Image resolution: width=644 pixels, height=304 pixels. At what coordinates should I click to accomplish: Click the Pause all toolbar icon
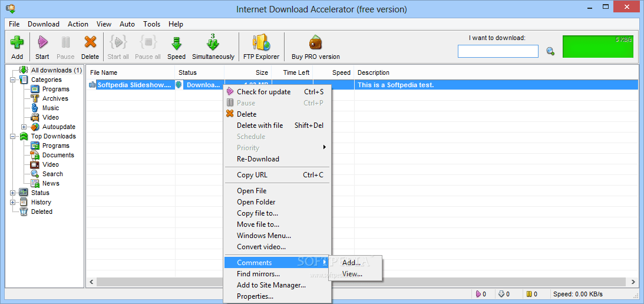coord(147,43)
